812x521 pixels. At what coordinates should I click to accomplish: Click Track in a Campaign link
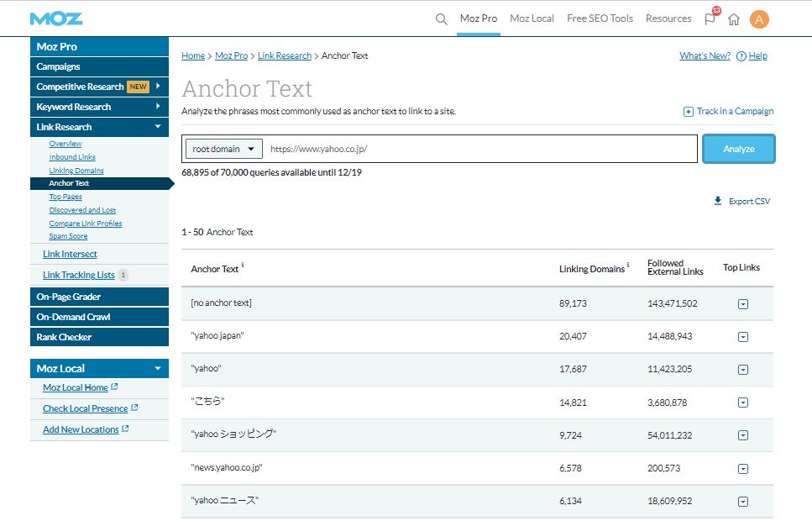pyautogui.click(x=735, y=111)
